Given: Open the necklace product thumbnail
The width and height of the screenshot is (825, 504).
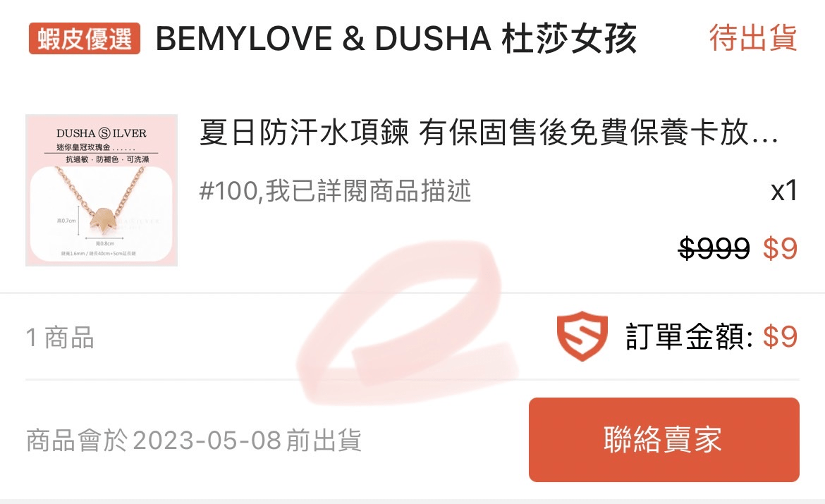Looking at the screenshot, I should pyautogui.click(x=102, y=190).
